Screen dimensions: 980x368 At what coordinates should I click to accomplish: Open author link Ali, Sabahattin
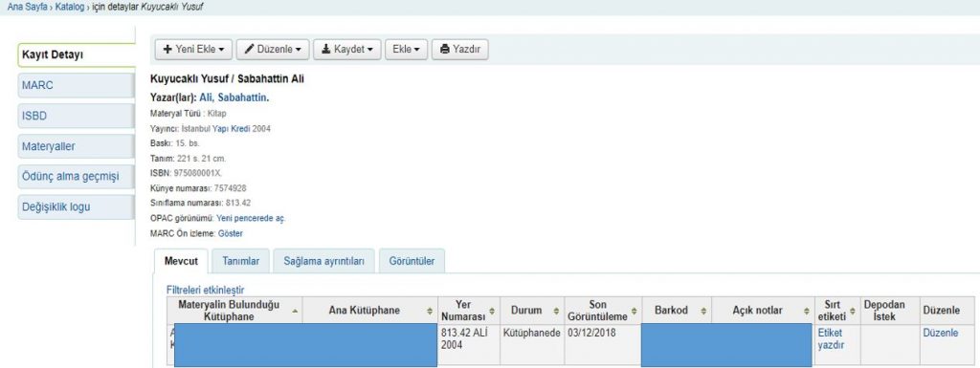tap(234, 97)
